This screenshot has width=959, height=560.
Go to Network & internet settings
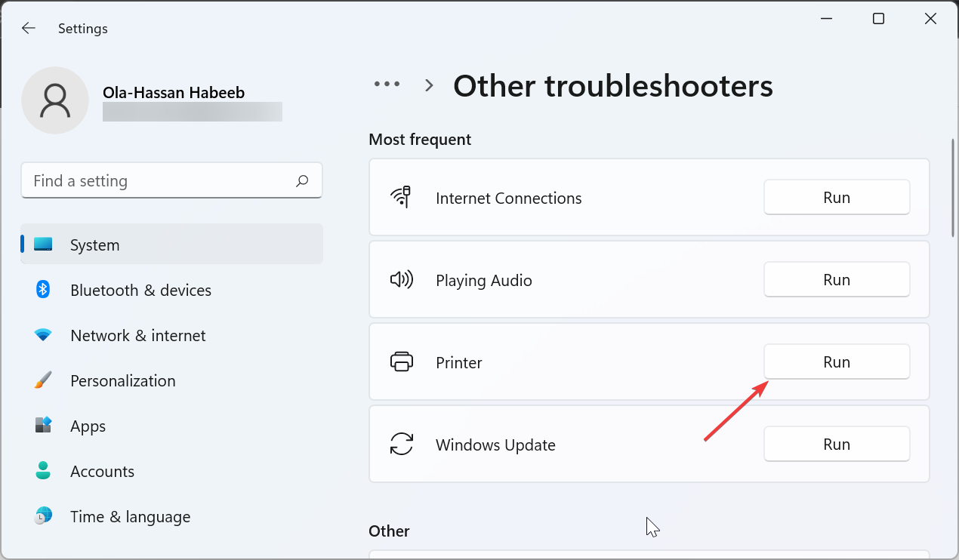(x=171, y=335)
